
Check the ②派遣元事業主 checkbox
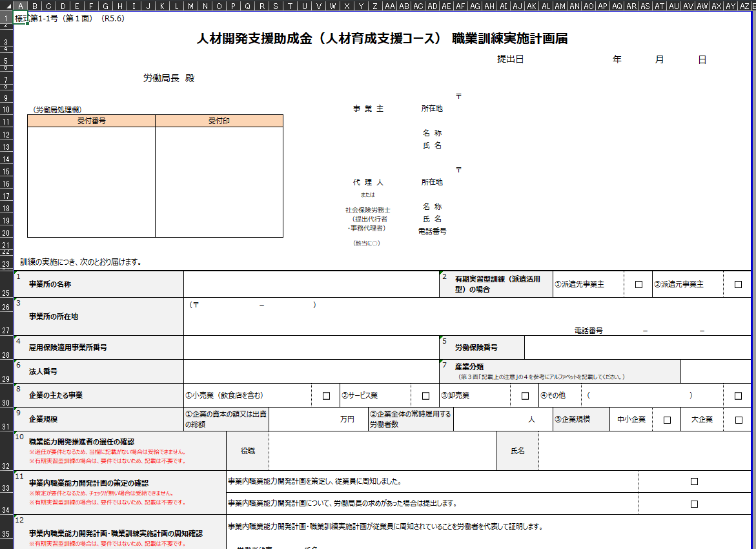[738, 285]
